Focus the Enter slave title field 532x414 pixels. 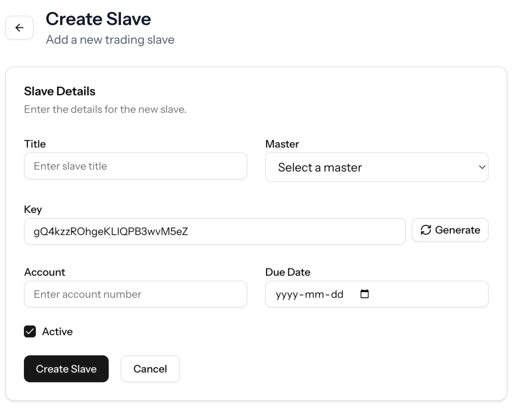(135, 166)
